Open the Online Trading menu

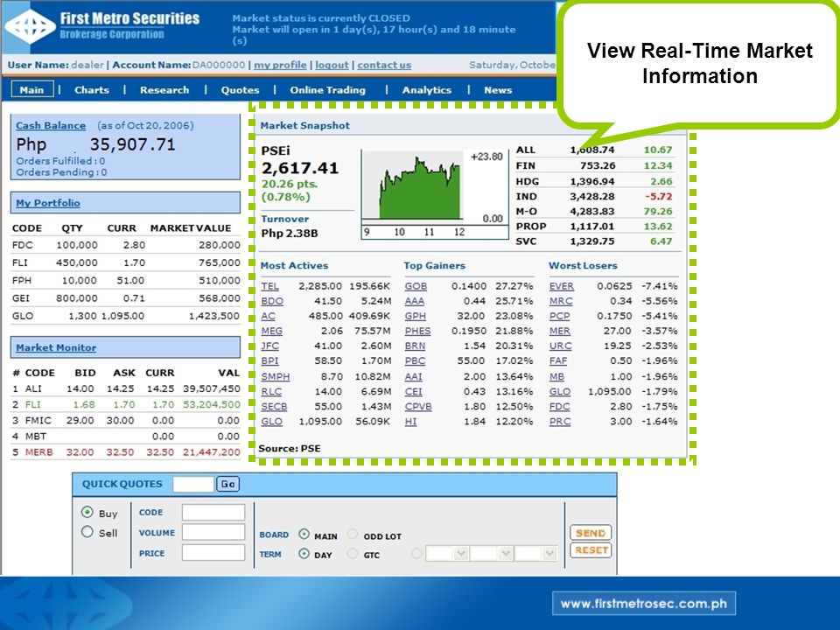328,90
